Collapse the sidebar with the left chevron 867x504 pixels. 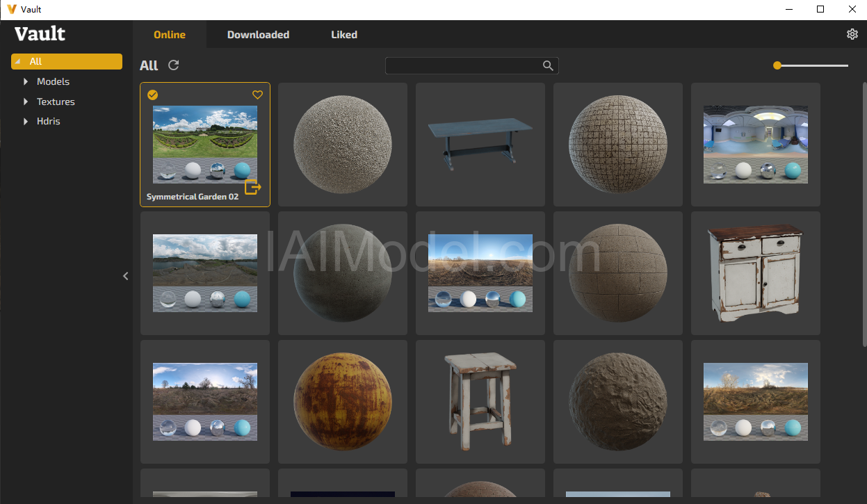(126, 276)
